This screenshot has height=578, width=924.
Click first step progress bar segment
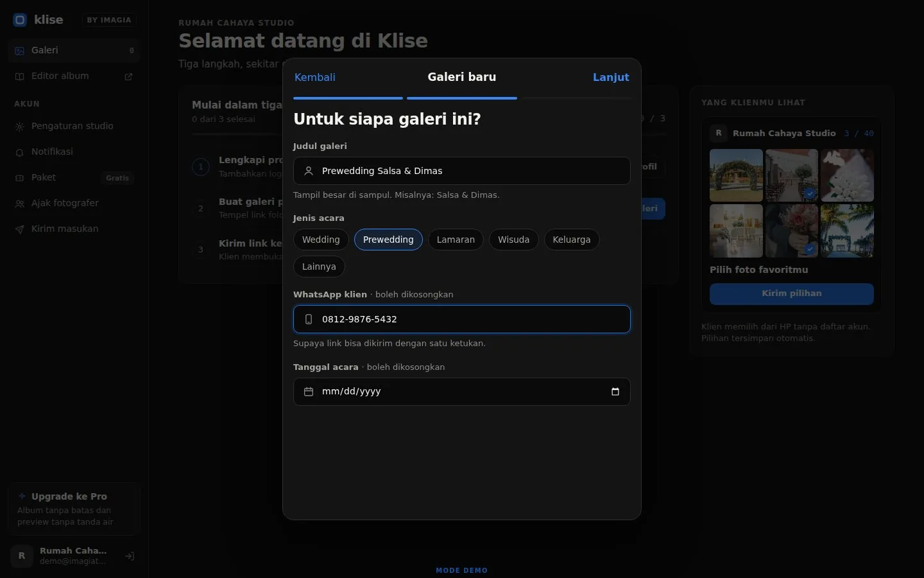[x=348, y=98]
